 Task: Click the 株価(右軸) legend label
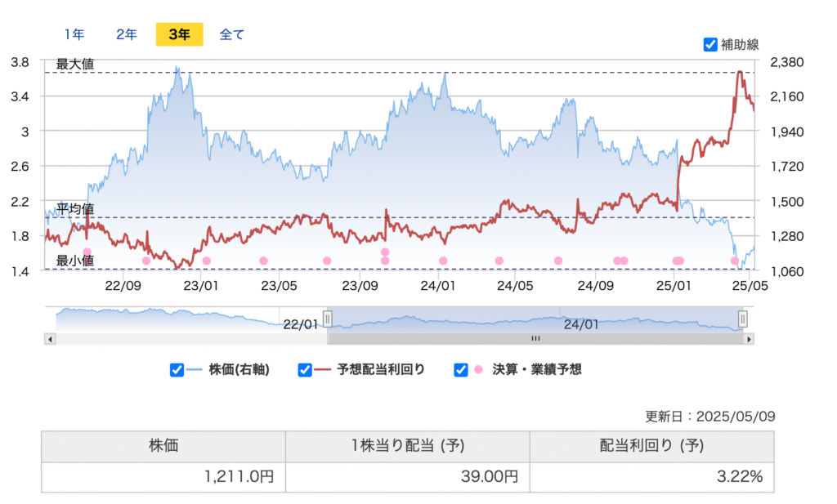pyautogui.click(x=239, y=369)
